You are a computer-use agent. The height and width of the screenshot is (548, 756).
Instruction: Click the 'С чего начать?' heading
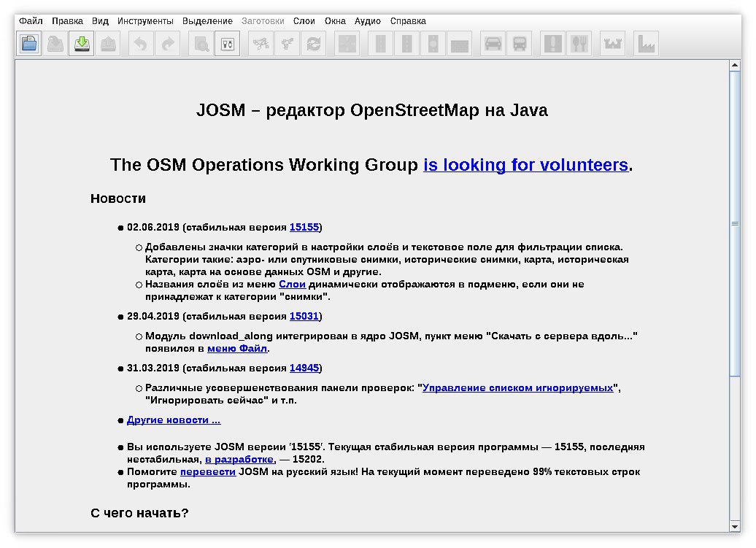coord(139,513)
